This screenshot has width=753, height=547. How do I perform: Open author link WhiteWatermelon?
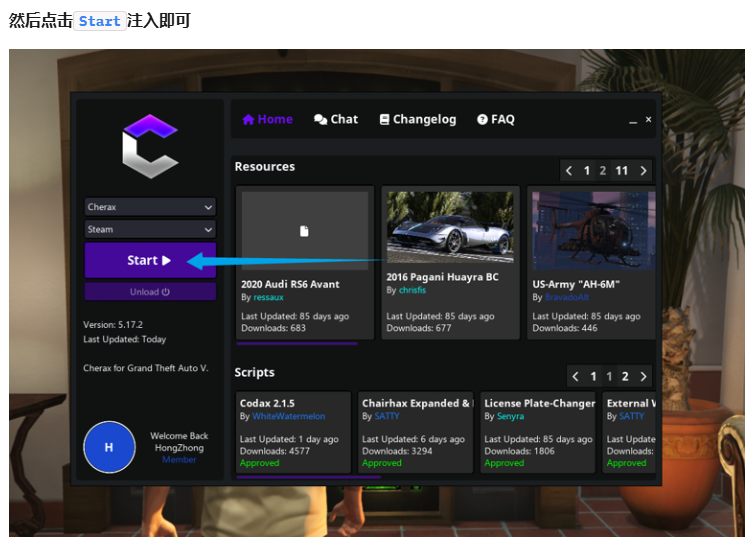(x=288, y=416)
